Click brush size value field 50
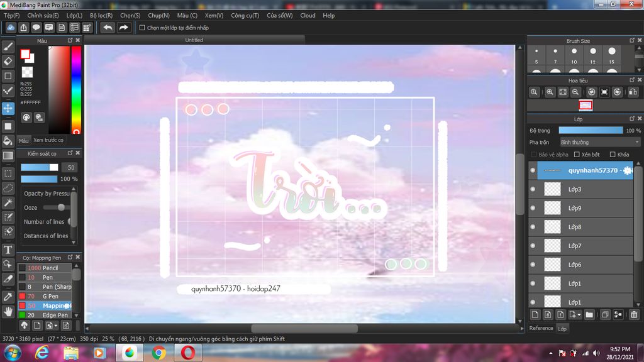 pyautogui.click(x=70, y=167)
